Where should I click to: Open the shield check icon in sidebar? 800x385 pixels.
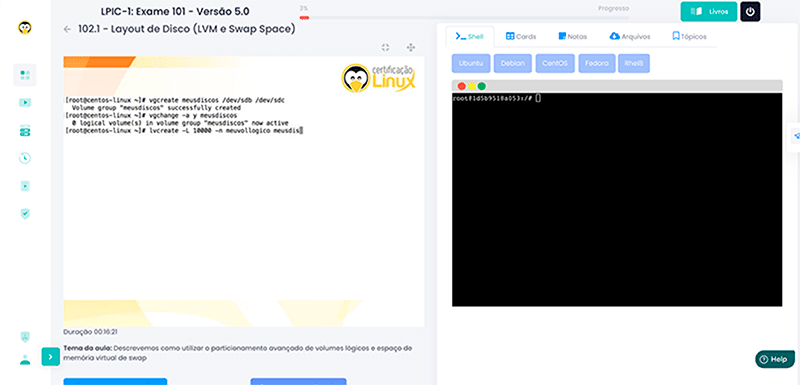click(x=24, y=214)
